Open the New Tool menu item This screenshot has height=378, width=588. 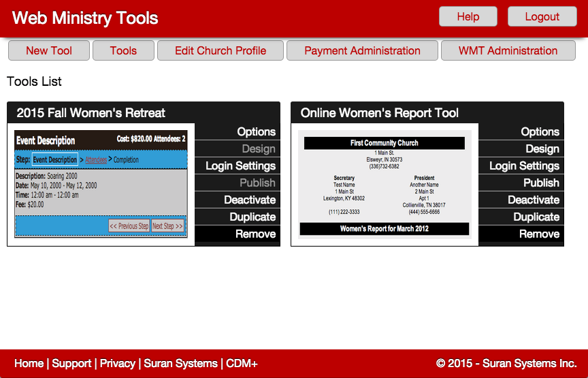coord(48,50)
